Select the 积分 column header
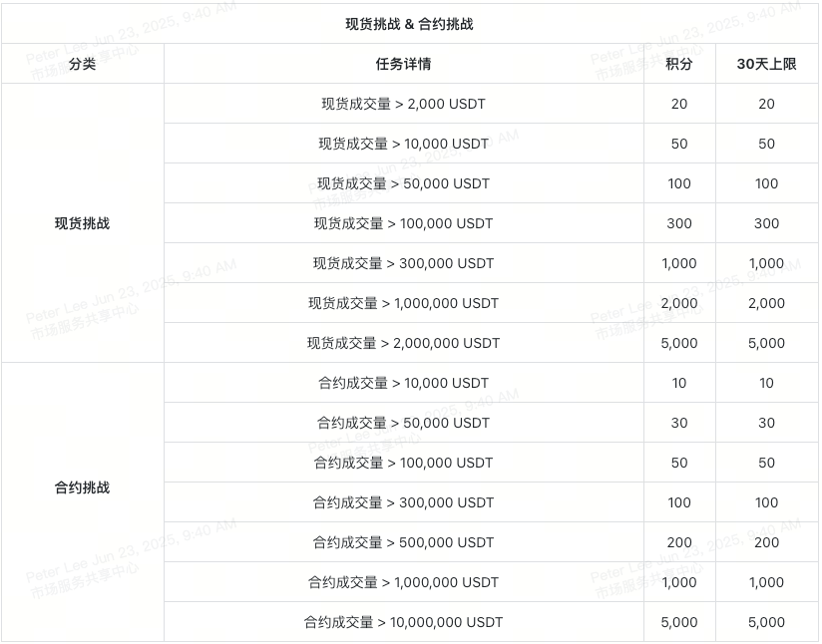Screen dimensions: 822x644 pyautogui.click(x=679, y=64)
